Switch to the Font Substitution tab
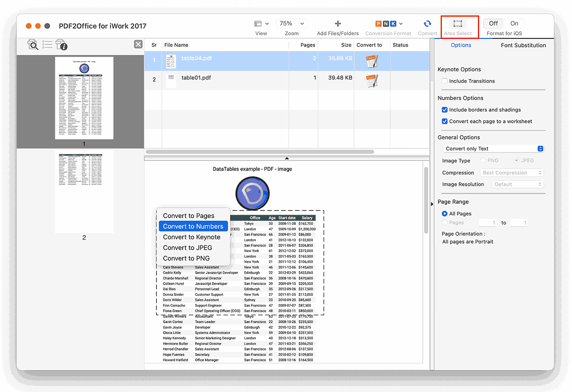 [x=523, y=45]
